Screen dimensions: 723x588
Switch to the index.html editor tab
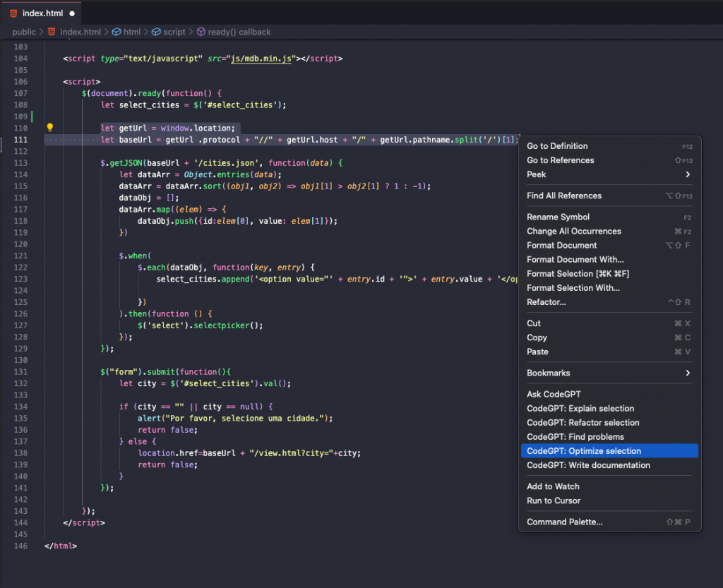(x=43, y=13)
